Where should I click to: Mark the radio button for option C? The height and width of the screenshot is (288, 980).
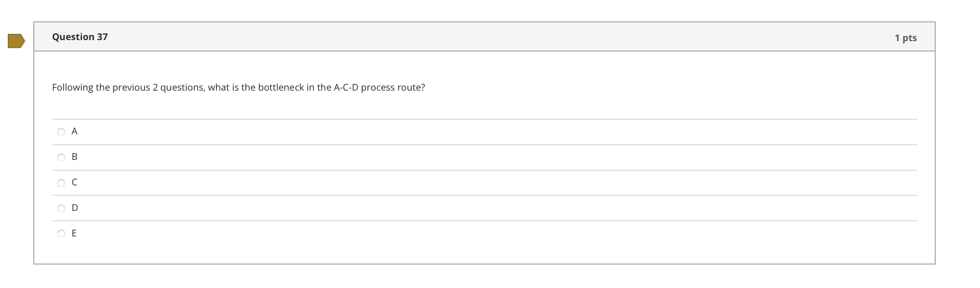click(x=61, y=183)
